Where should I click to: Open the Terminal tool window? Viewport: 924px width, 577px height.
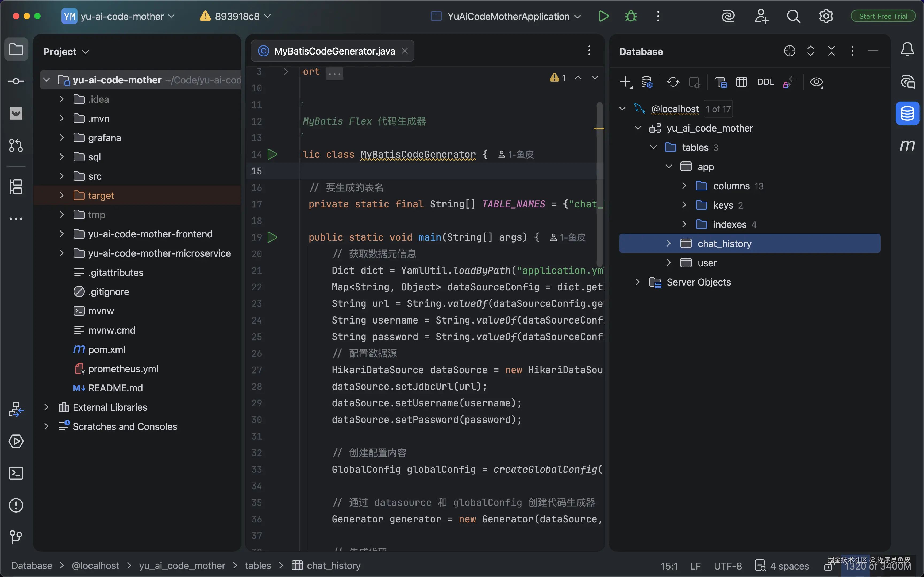coord(16,473)
